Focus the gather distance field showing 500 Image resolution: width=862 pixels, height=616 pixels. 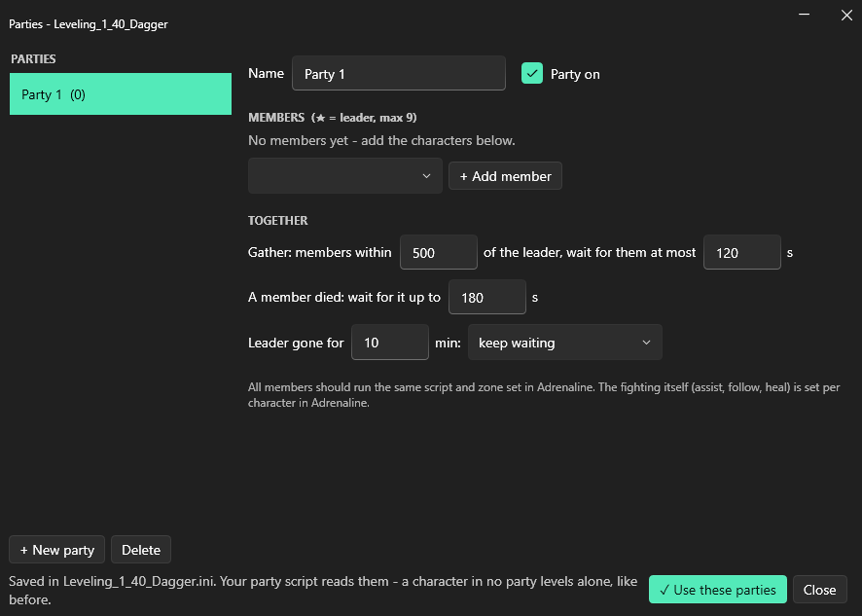439,252
